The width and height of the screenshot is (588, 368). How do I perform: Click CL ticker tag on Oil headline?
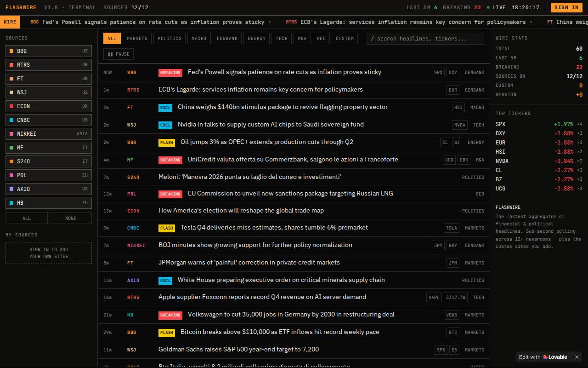point(445,143)
